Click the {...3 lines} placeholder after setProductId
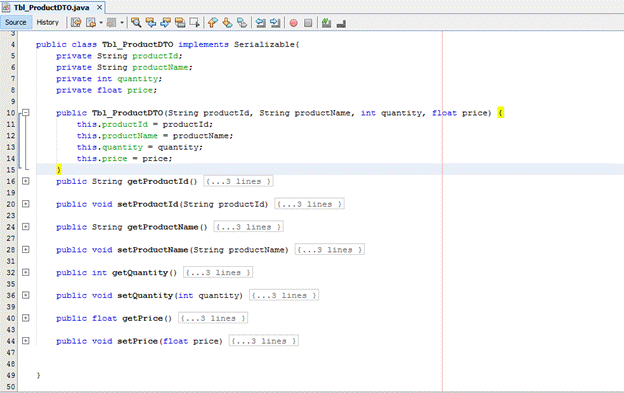Screen dimensions: 624x393 pyautogui.click(x=309, y=204)
